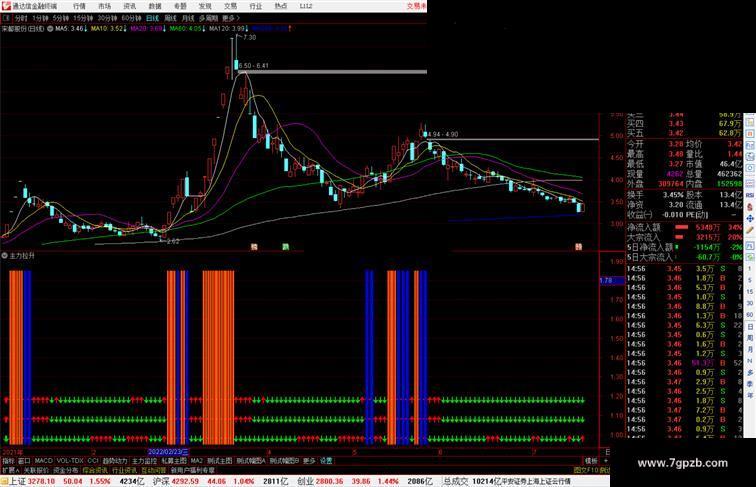The width and height of the screenshot is (756, 487).
Task: Select the CCI indicator tab
Action: [x=93, y=461]
